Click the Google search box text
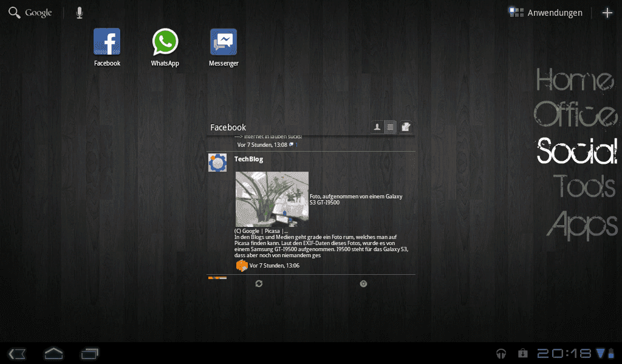 pyautogui.click(x=38, y=13)
